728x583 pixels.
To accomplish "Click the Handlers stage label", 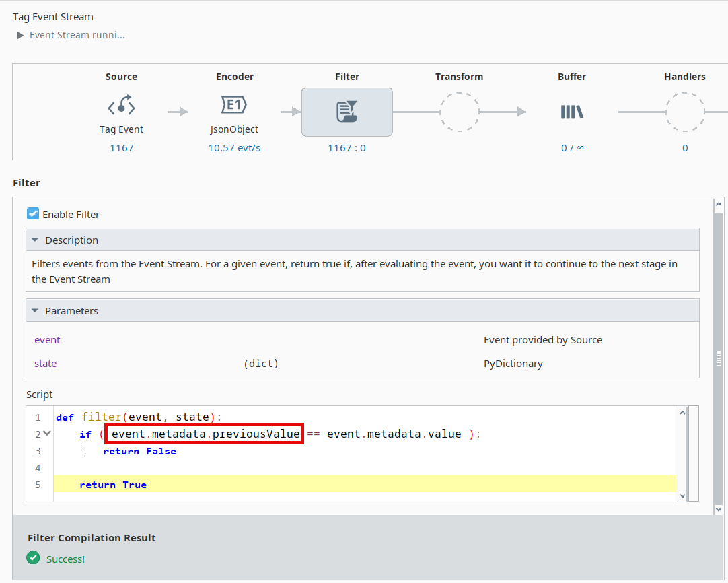I will click(x=685, y=77).
